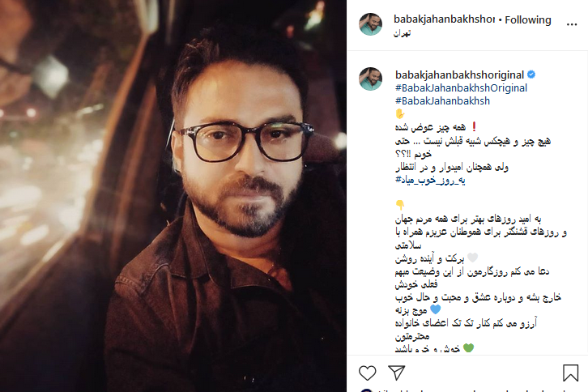Click the green heart emoji at caption bottom
Screen dimensions: 588x392
(x=468, y=348)
